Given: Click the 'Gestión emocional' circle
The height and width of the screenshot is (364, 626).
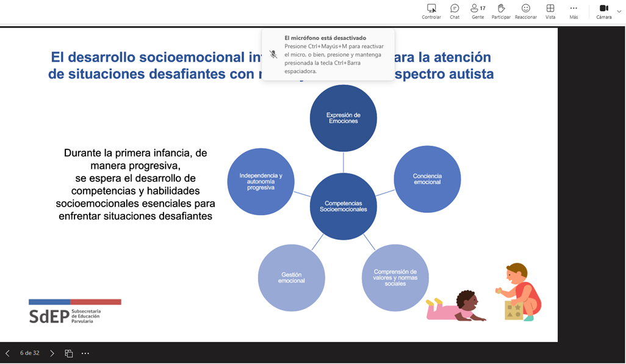Looking at the screenshot, I should [292, 278].
